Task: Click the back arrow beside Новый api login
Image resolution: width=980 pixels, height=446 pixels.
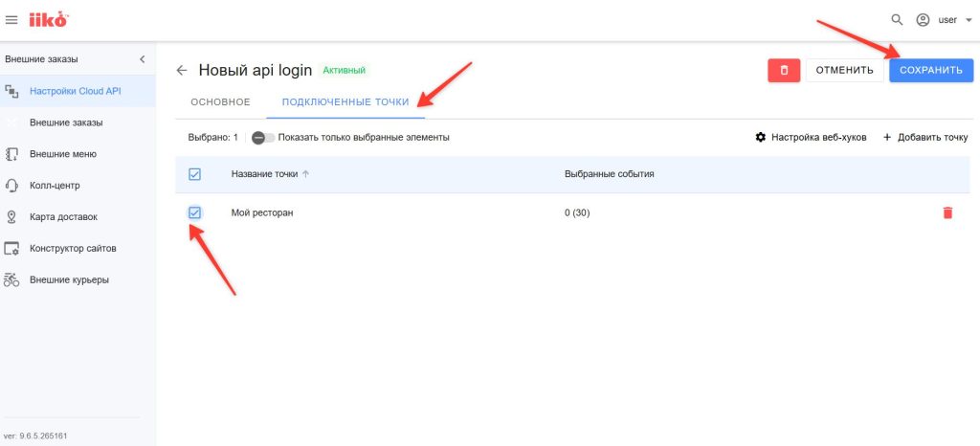Action: pyautogui.click(x=182, y=71)
